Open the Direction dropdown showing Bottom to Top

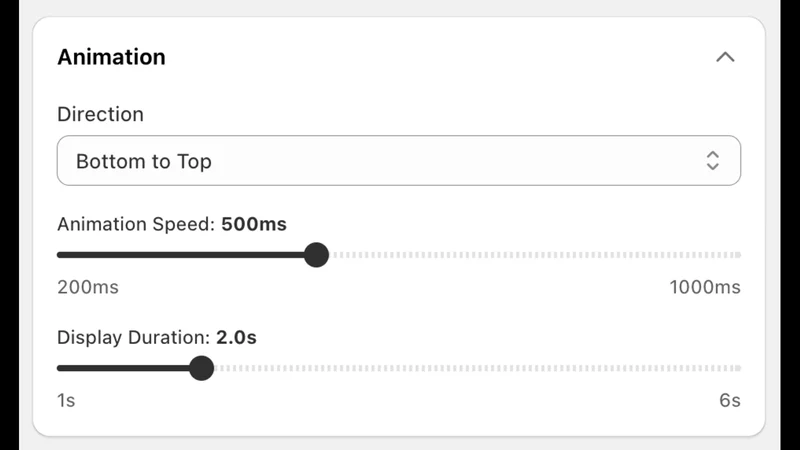coord(398,161)
